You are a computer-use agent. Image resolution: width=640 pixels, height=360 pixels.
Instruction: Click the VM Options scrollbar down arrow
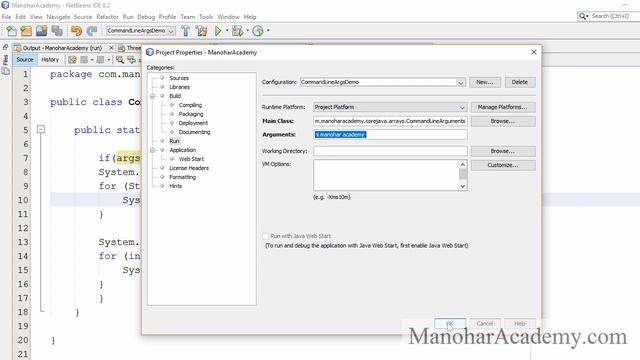click(462, 186)
